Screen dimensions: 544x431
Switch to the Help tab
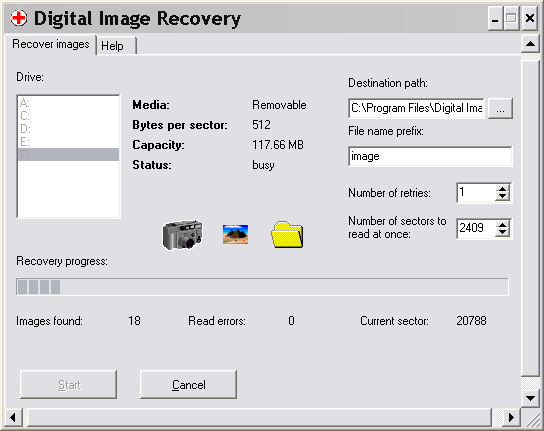[x=116, y=45]
